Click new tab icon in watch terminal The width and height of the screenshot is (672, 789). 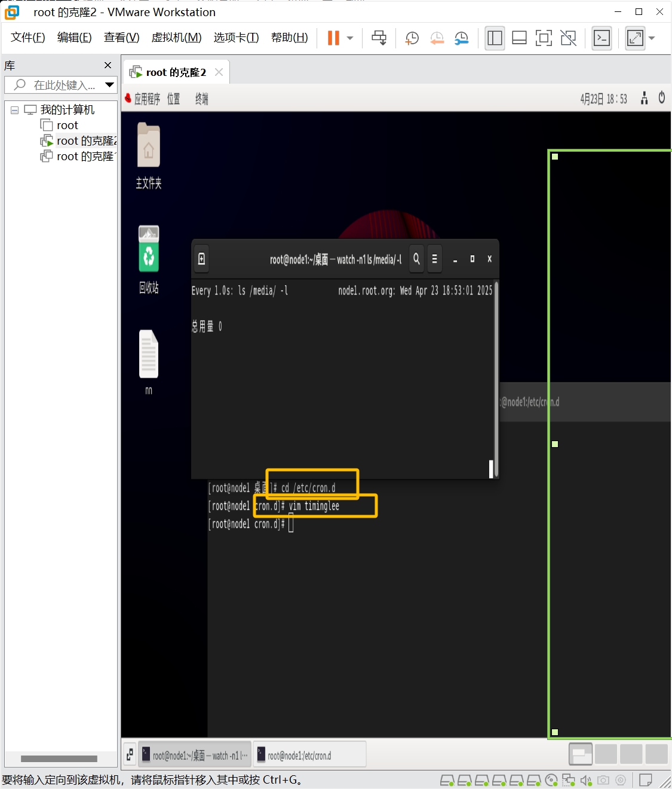tap(202, 259)
